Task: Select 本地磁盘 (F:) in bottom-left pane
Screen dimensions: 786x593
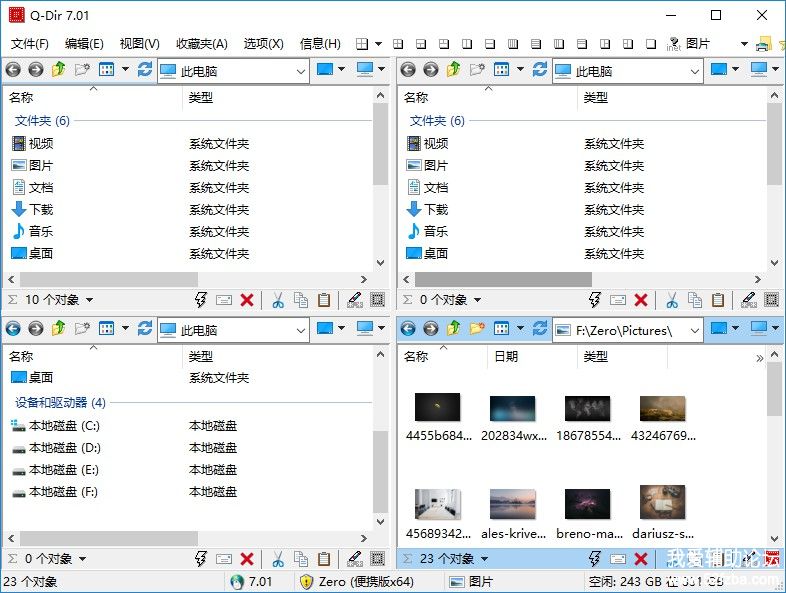Action: tap(55, 492)
